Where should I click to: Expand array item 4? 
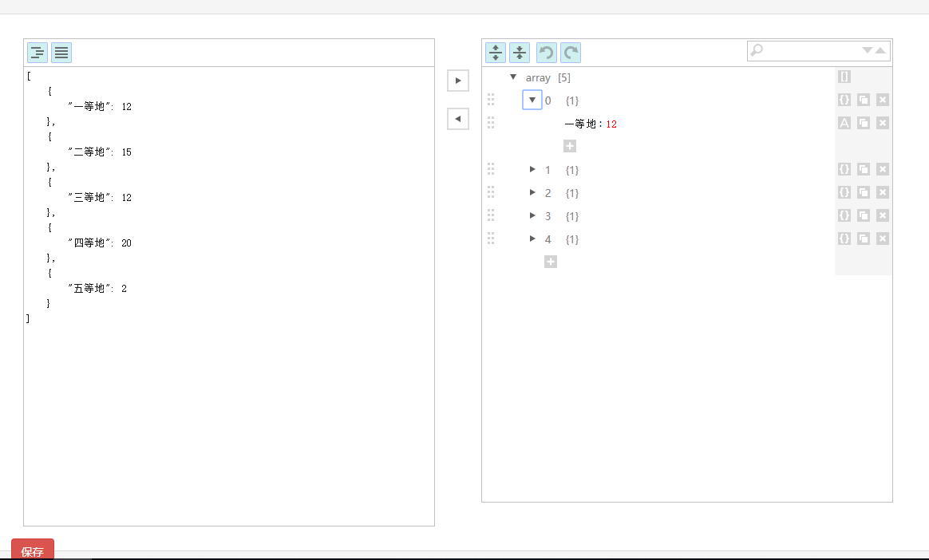click(x=532, y=239)
